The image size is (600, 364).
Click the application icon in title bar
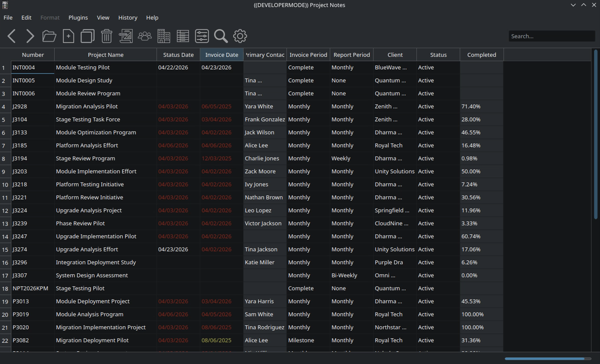click(x=5, y=5)
